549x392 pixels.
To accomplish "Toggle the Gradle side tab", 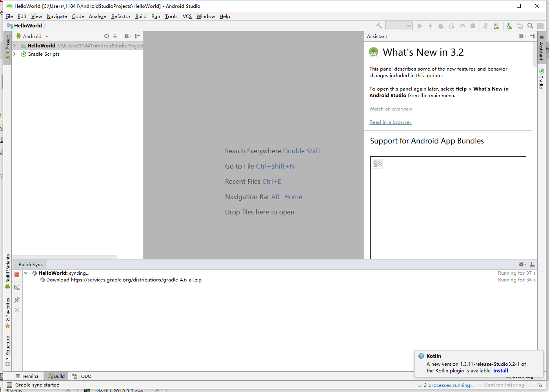I will click(x=541, y=79).
